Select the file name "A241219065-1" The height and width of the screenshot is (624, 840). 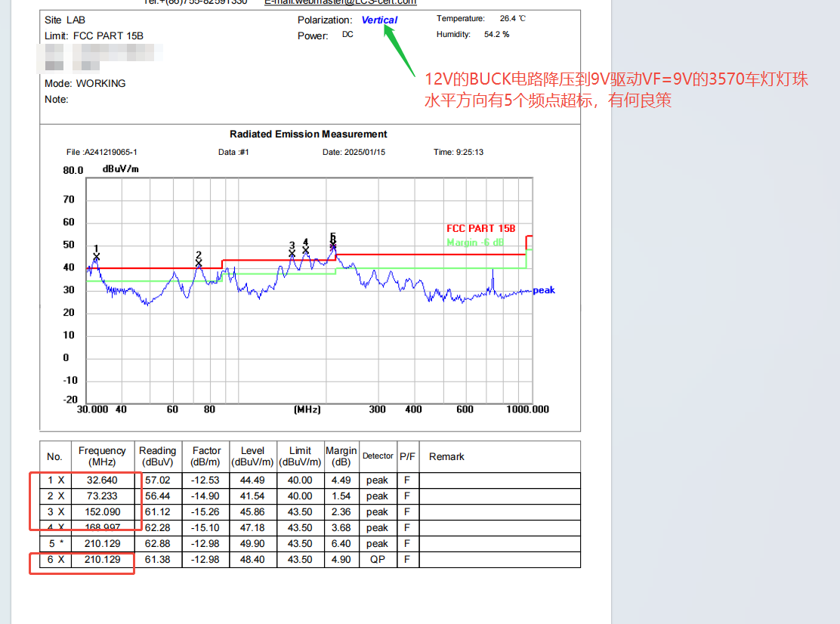(111, 152)
